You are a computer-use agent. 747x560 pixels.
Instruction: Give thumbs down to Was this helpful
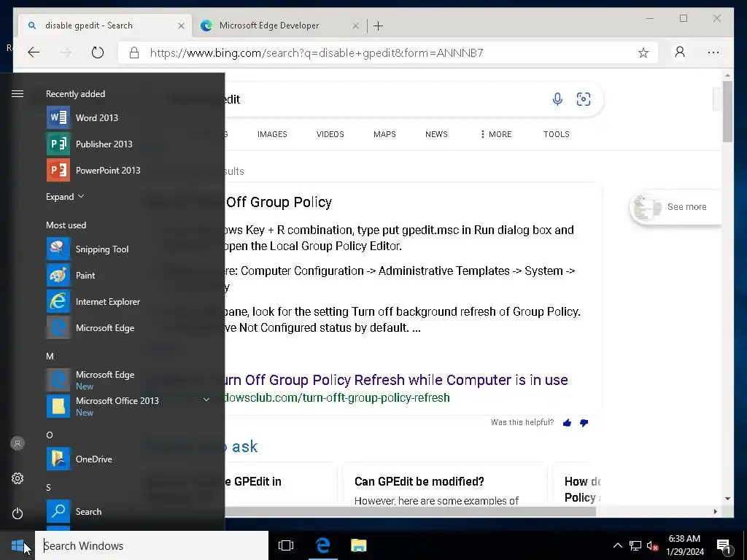pyautogui.click(x=584, y=423)
